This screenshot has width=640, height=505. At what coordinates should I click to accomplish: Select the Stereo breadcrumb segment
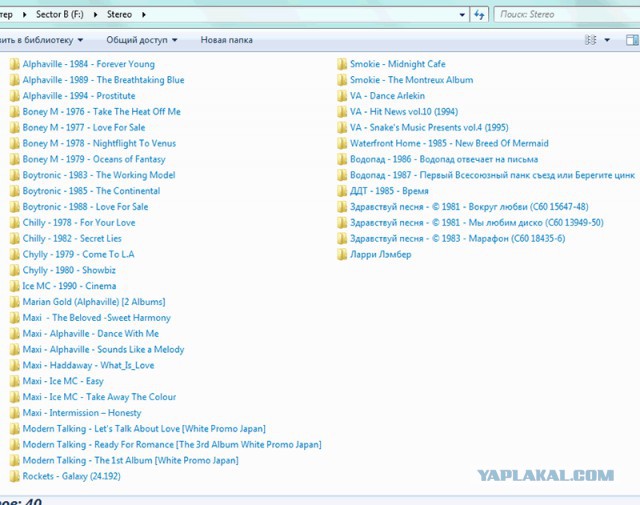coord(119,14)
